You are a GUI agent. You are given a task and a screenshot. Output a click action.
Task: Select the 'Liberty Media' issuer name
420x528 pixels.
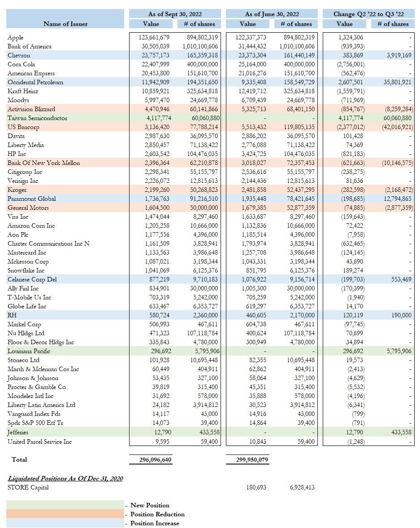[x=26, y=145]
